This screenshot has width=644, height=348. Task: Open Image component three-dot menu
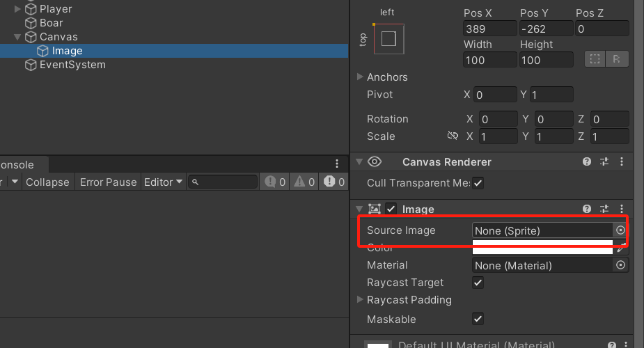click(621, 209)
